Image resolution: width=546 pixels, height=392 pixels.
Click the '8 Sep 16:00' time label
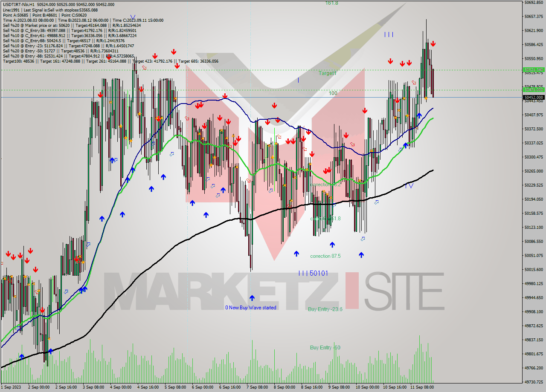click(x=312, y=388)
